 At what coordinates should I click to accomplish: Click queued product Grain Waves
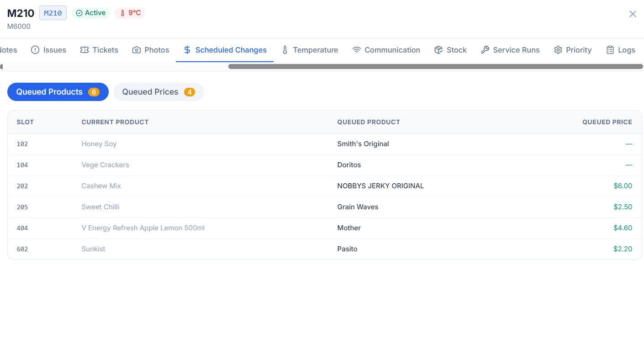358,207
